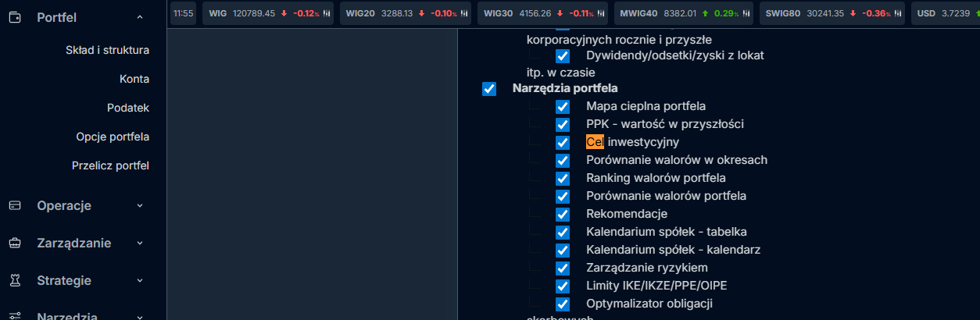
Task: Click the Operacje card icon
Action: coord(15,205)
